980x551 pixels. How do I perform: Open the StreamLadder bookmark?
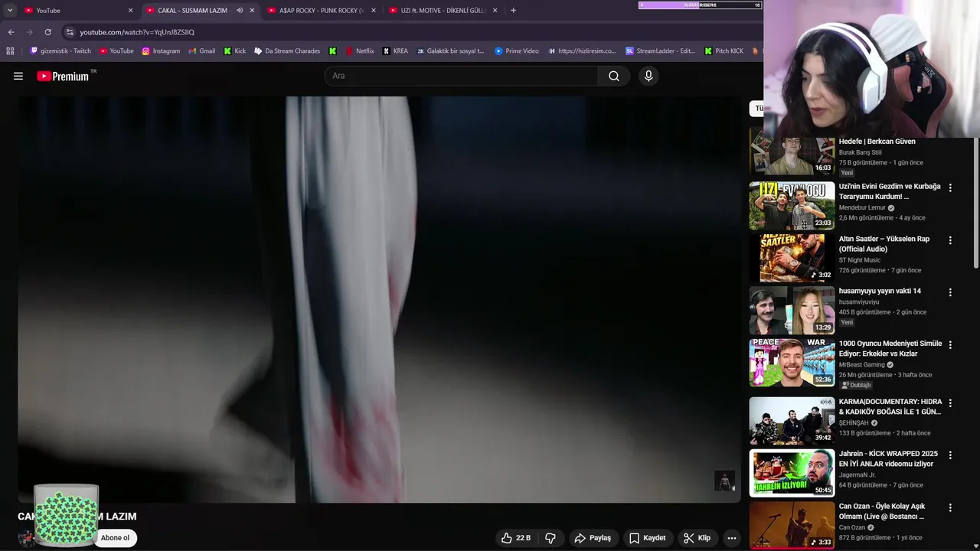pos(661,51)
